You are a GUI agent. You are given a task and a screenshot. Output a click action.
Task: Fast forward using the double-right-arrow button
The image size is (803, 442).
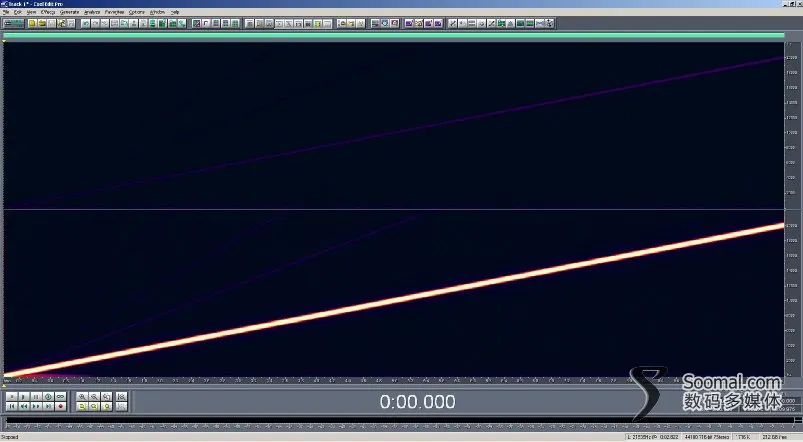[36, 407]
